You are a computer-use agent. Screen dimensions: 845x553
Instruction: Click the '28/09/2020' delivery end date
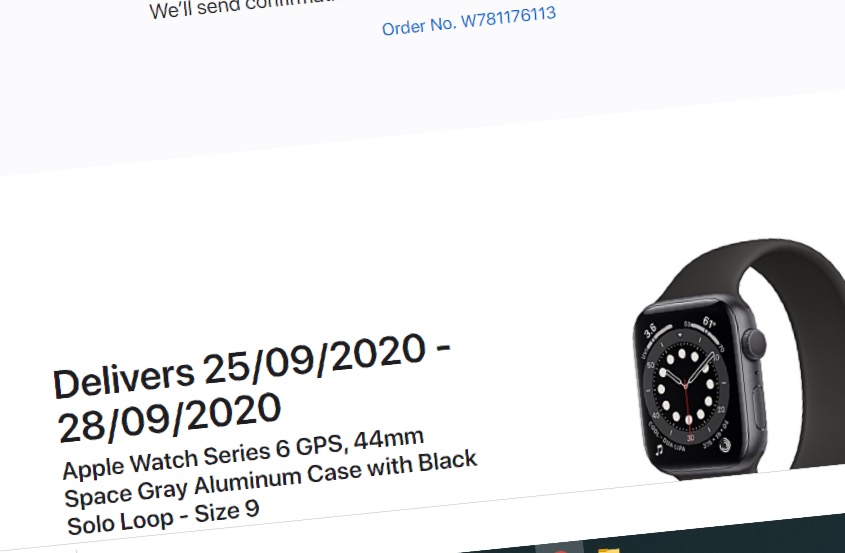169,416
